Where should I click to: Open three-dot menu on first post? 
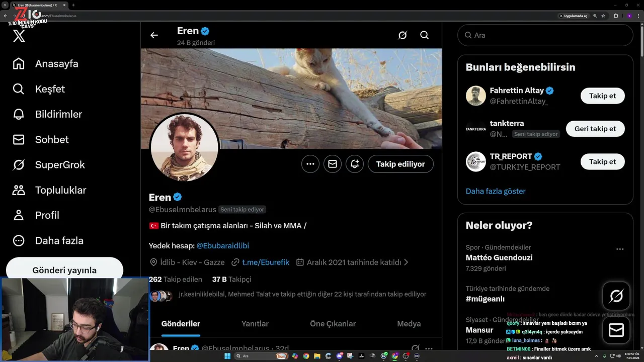pyautogui.click(x=429, y=348)
